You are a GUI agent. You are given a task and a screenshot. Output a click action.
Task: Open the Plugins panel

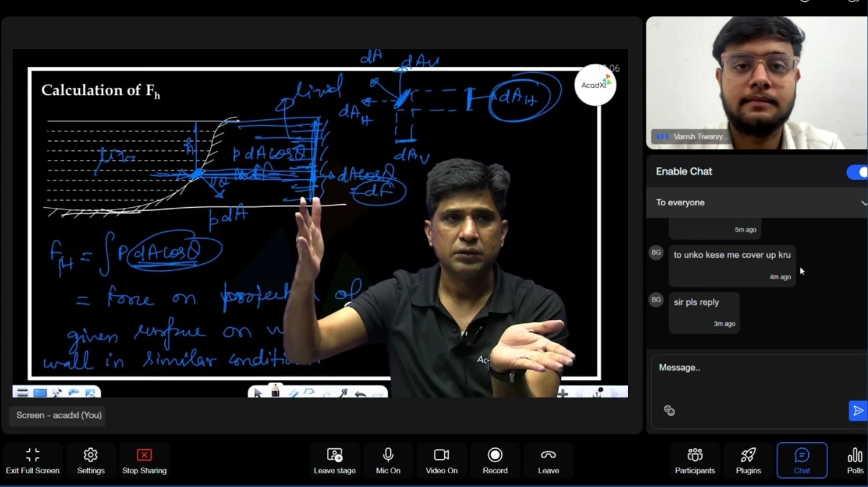point(748,460)
